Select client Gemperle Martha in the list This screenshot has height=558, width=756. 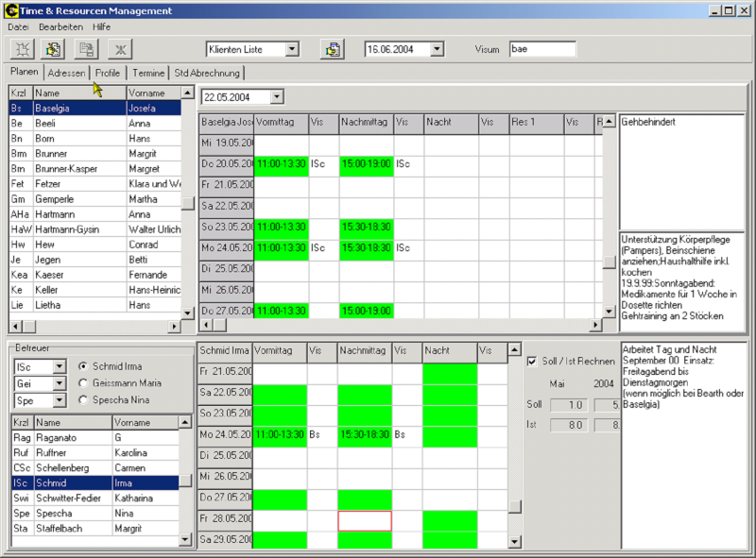click(95, 199)
